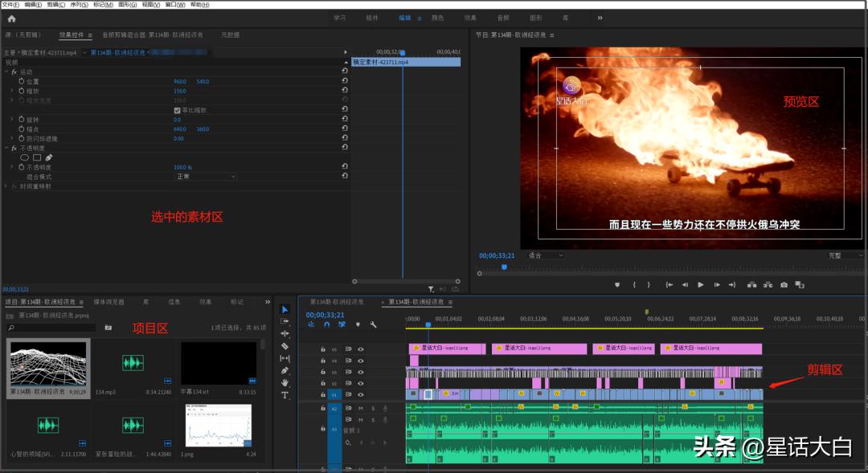Switch to the 颜色 workspace

point(437,18)
